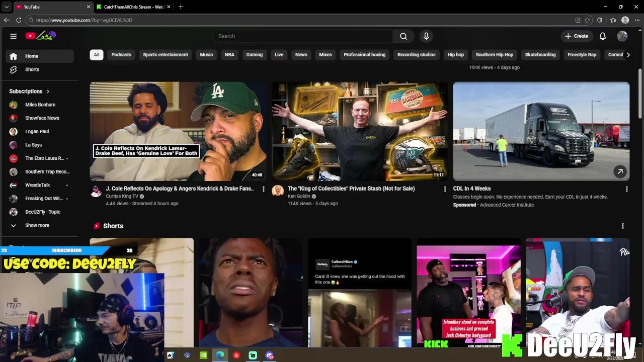Select the All filter chip
This screenshot has width=644, height=362.
click(97, 55)
